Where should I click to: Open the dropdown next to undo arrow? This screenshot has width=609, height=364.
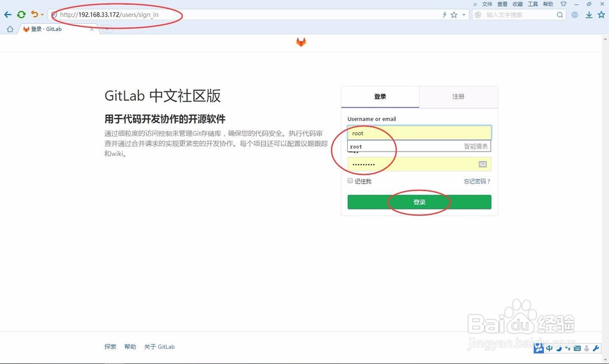[x=42, y=15]
